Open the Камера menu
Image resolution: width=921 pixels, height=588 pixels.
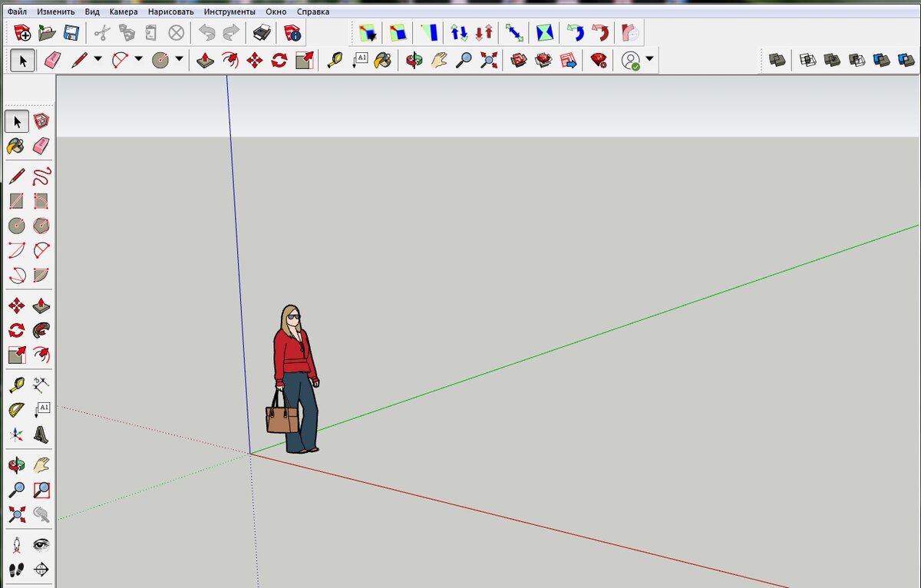coord(124,12)
